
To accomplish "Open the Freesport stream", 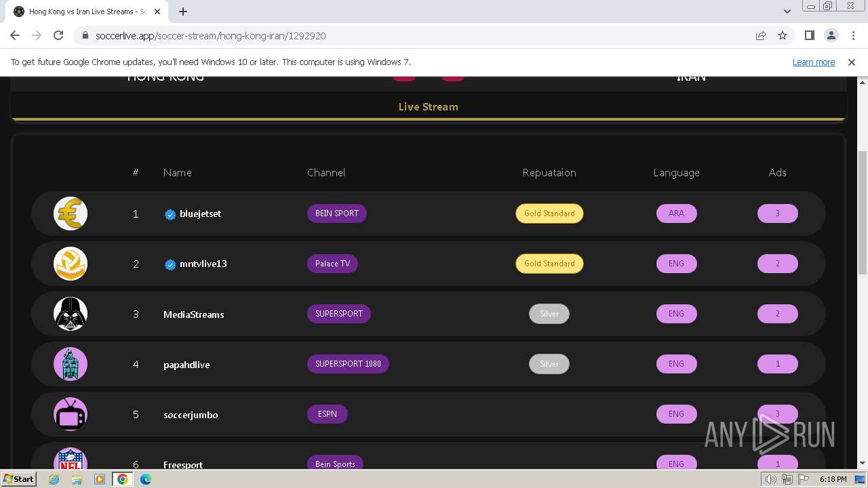I will [x=183, y=465].
